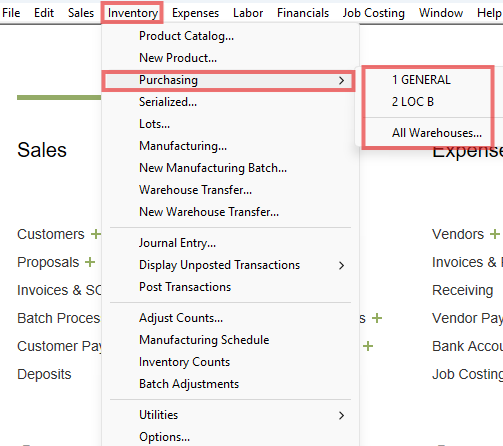The height and width of the screenshot is (446, 503).
Task: Expand the Purchasing submenu arrow
Action: coord(341,80)
